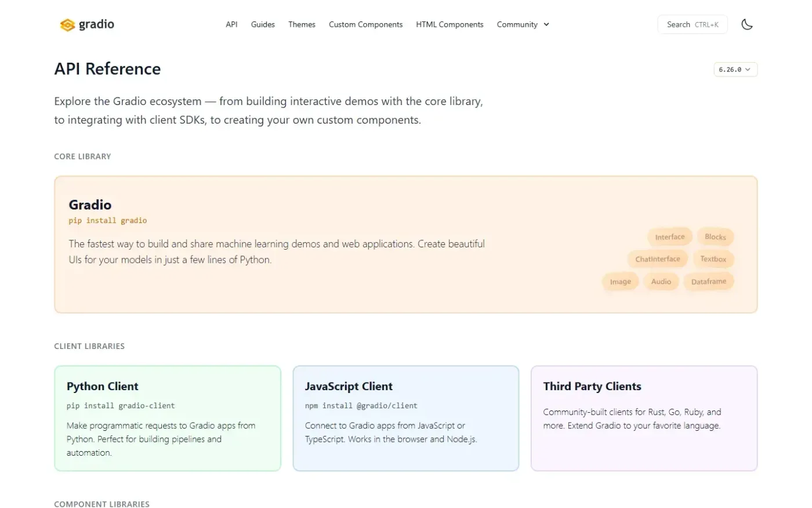Select the Dataframe tag chip

[708, 282]
